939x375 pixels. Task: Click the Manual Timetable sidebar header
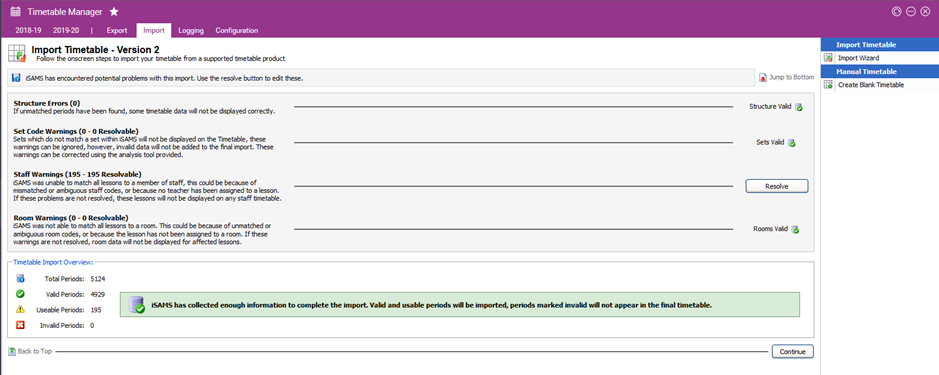tap(880, 71)
